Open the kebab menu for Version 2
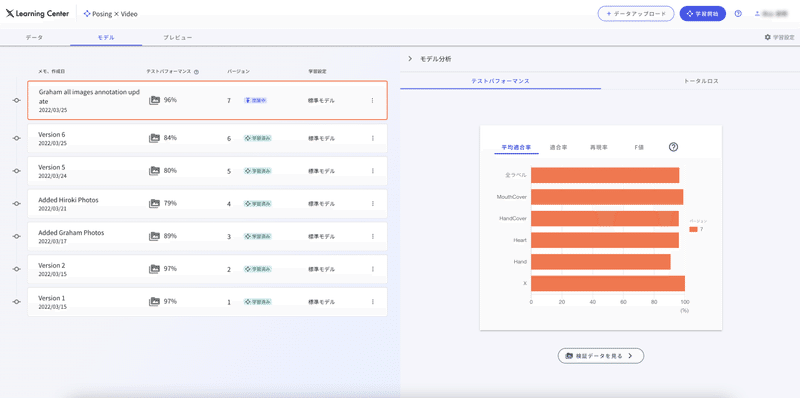Viewport: 800px width, 398px height. [372, 269]
